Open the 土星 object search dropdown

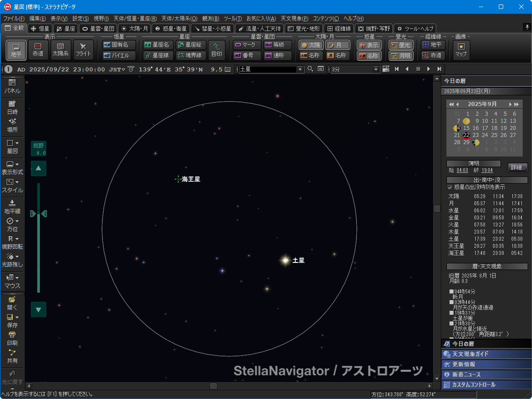[x=300, y=69]
